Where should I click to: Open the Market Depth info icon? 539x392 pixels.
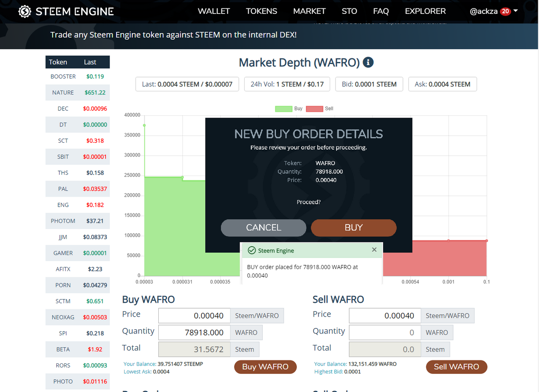click(x=368, y=63)
